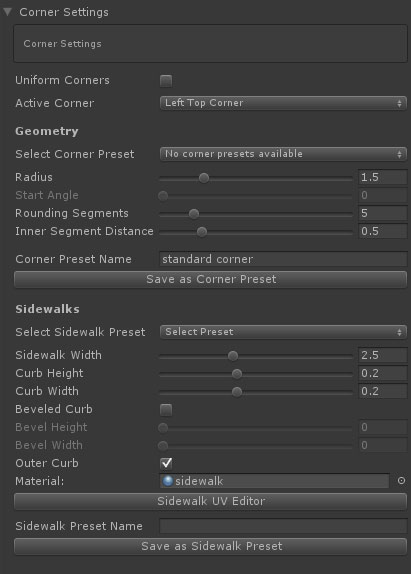This screenshot has width=411, height=574.
Task: Collapse the Corner Settings foldout triangle
Action: click(7, 12)
